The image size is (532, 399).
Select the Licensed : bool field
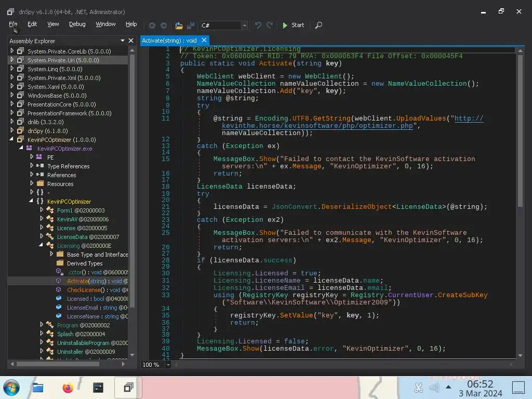point(97,299)
